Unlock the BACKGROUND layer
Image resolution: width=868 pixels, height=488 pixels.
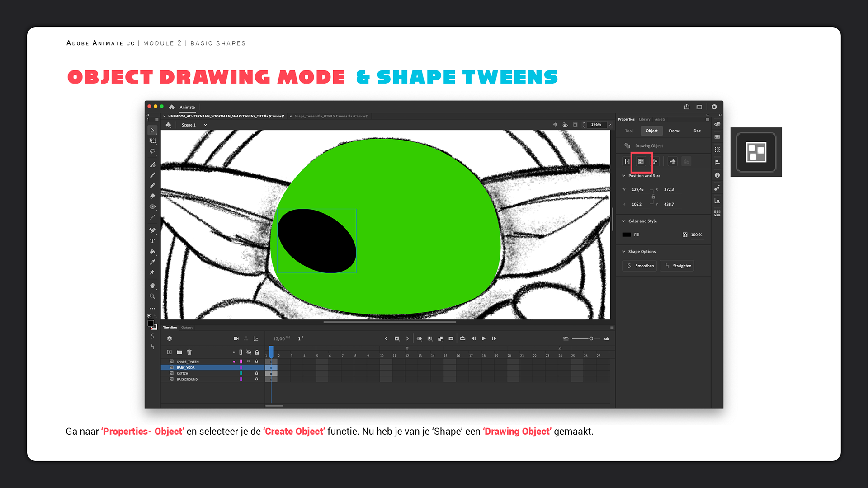point(256,379)
